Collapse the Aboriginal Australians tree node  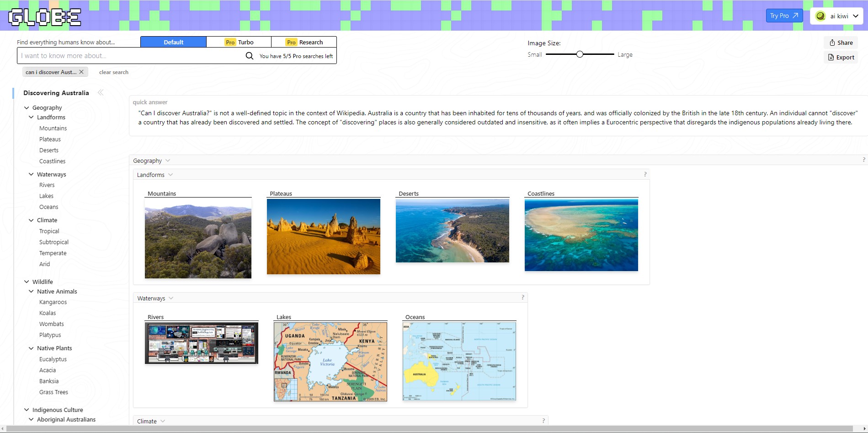coord(31,419)
